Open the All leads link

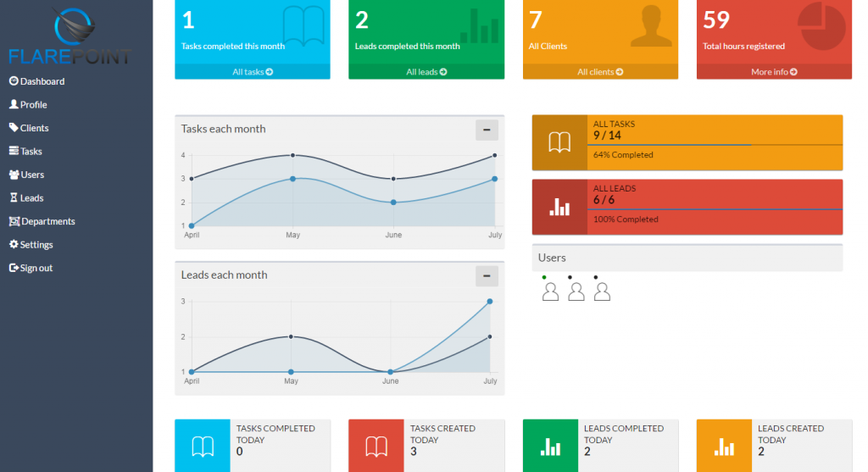426,72
